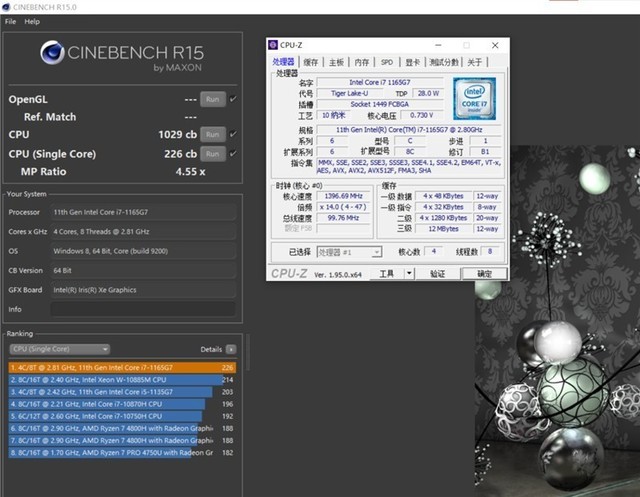This screenshot has height=497, width=640.
Task: Click the Details arrow button in Ranking
Action: coord(231,349)
